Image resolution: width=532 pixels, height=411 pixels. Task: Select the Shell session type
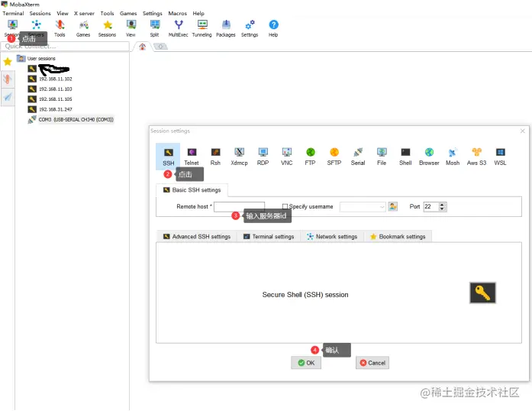(x=405, y=157)
